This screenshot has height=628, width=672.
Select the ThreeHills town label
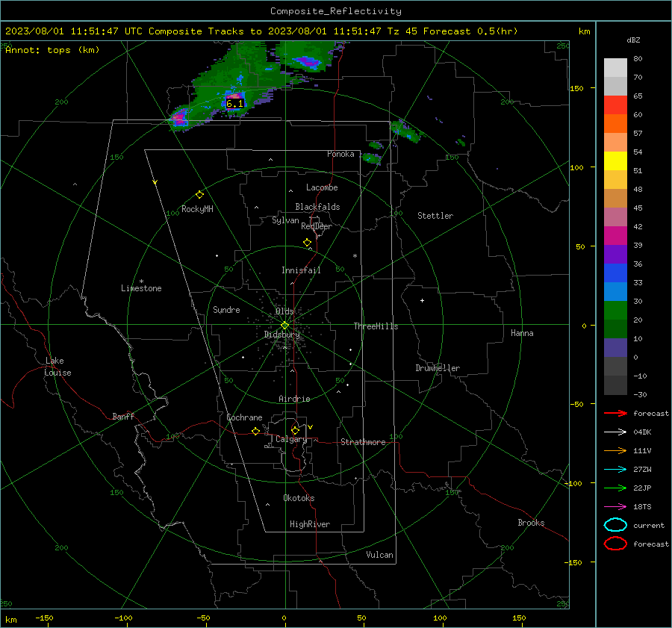pos(376,326)
